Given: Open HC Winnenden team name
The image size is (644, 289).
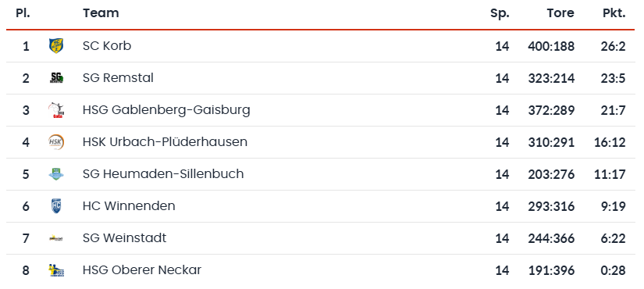Looking at the screenshot, I should [129, 206].
